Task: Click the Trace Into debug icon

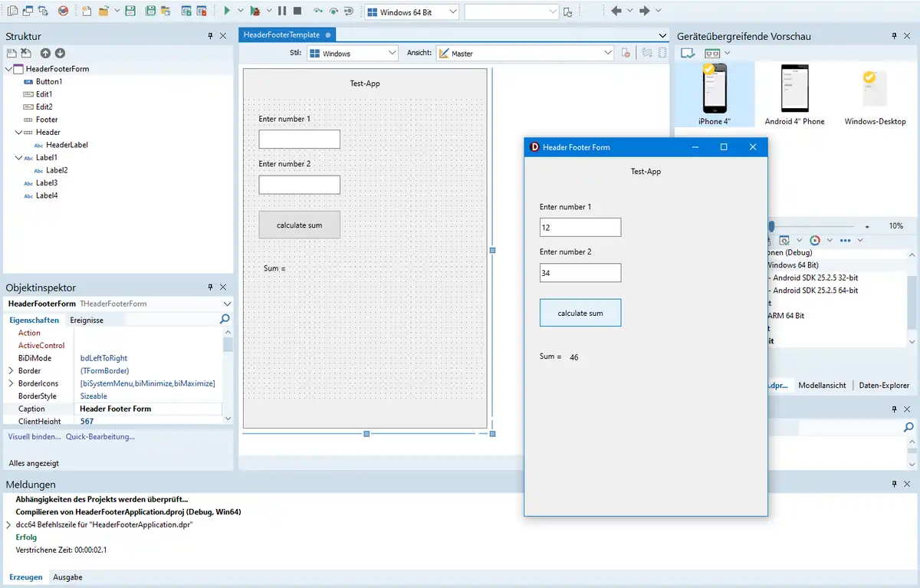Action: (x=318, y=11)
